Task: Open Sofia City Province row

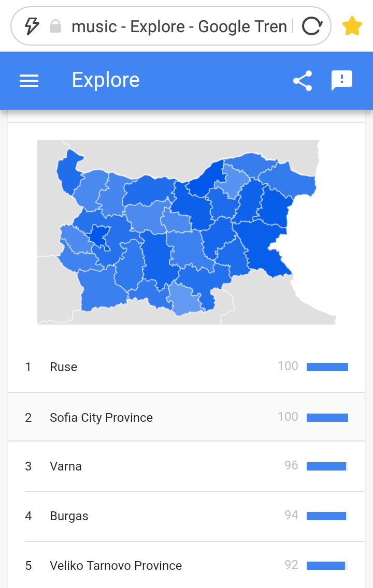Action: [187, 417]
